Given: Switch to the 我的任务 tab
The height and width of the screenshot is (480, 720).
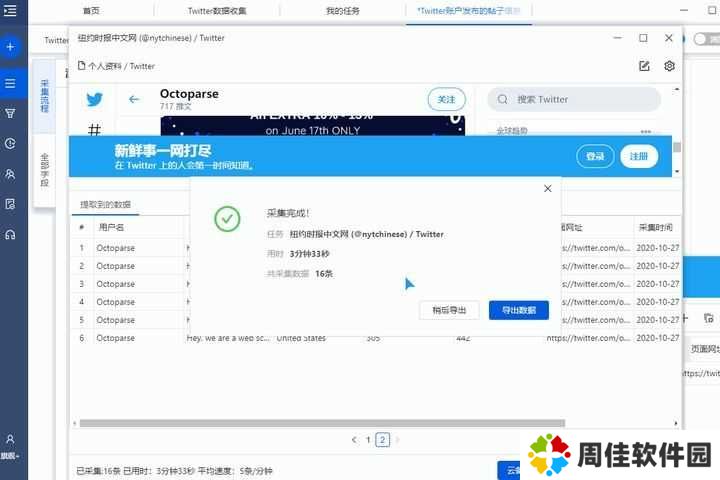Looking at the screenshot, I should tap(343, 11).
